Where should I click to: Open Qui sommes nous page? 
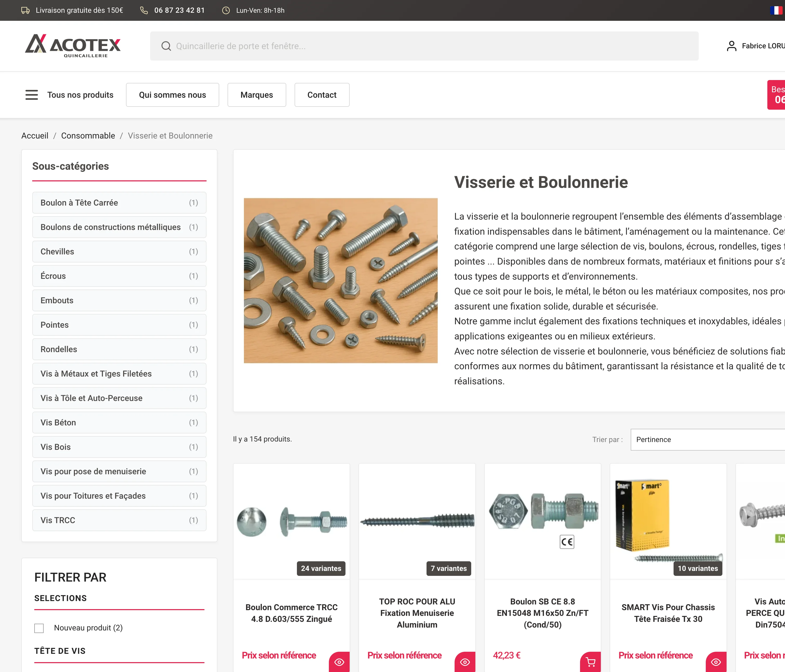tap(172, 95)
